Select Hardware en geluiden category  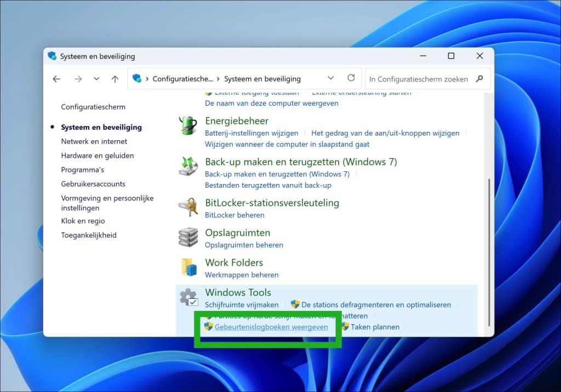98,155
